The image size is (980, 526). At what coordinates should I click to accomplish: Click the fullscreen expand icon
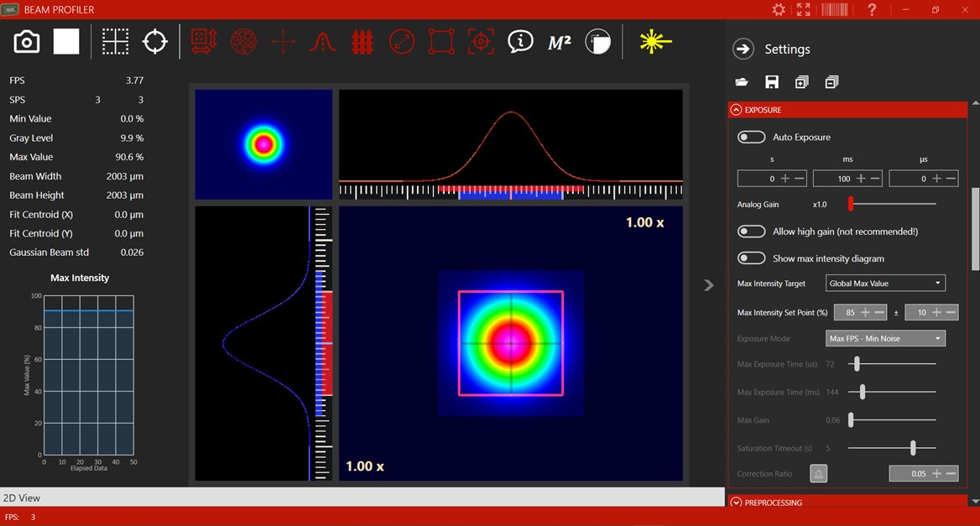804,9
